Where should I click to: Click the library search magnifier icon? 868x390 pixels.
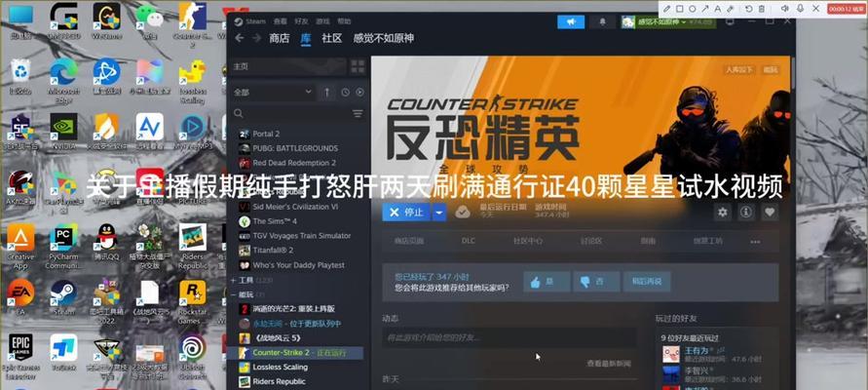tap(239, 113)
